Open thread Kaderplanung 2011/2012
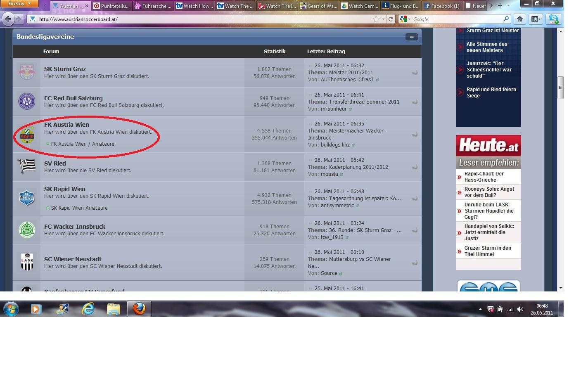The image size is (588, 374). 358,167
